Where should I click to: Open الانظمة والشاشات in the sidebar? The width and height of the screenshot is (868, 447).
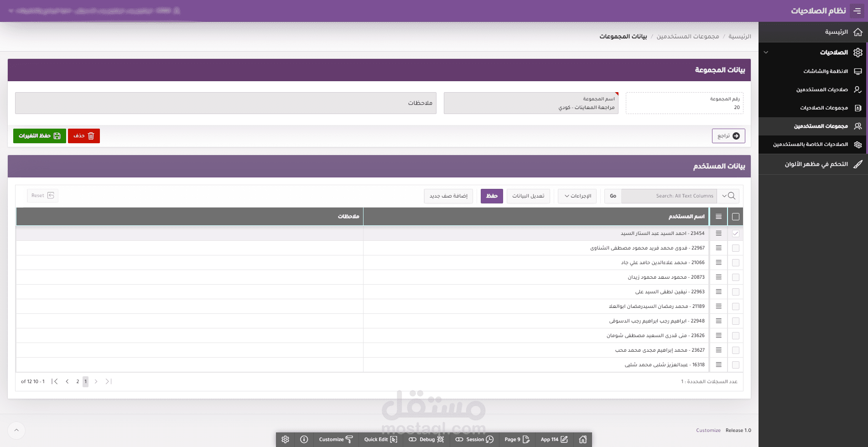(x=813, y=71)
